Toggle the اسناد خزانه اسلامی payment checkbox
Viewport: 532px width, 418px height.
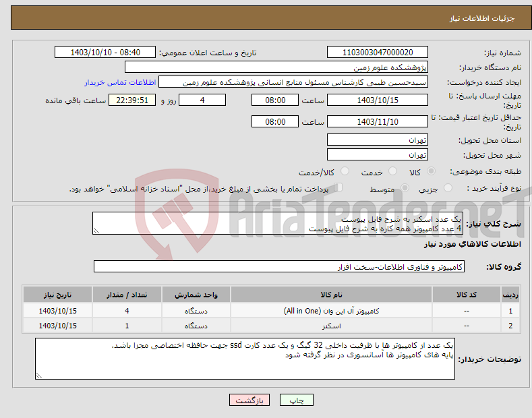point(338,187)
